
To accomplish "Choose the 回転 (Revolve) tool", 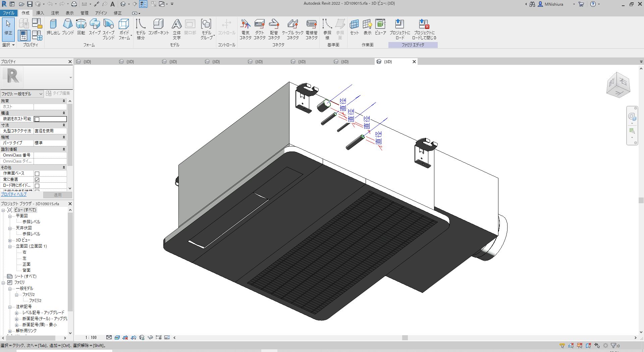I will 81,27.
